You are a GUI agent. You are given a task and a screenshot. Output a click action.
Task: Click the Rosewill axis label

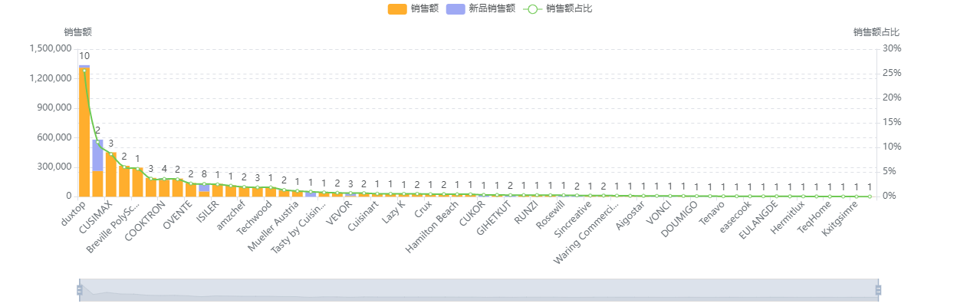click(x=551, y=216)
